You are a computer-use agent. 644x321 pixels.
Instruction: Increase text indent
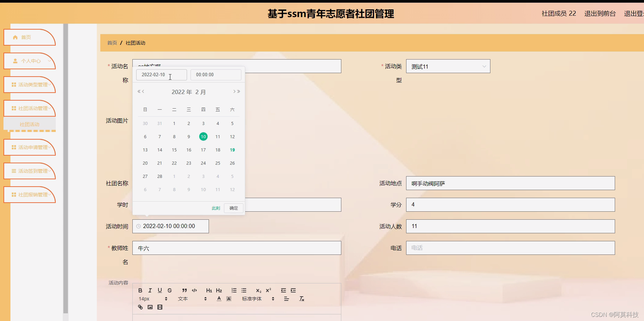293,290
